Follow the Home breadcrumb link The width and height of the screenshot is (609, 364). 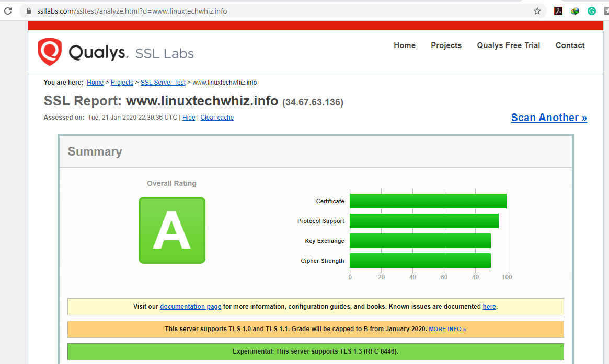click(x=95, y=83)
